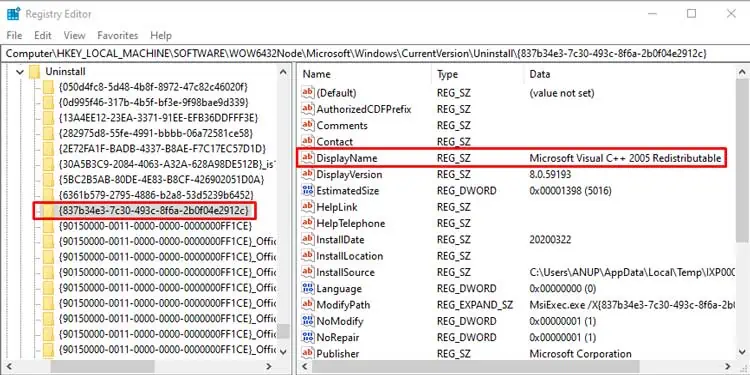The width and height of the screenshot is (750, 375).
Task: Select key {13A4EE12-23EA-3371-91EE-EFB36DDFFF3E}
Action: 158,118
